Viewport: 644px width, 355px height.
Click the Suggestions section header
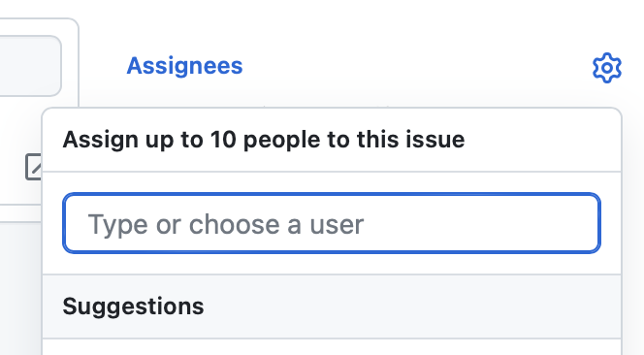click(133, 307)
